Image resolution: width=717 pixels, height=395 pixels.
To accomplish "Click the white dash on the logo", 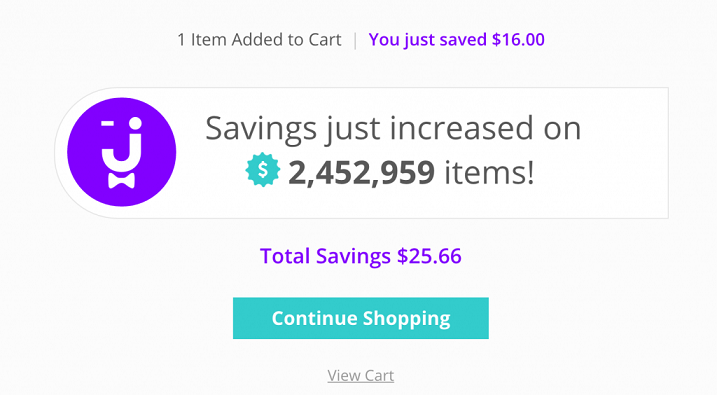I will click(107, 123).
